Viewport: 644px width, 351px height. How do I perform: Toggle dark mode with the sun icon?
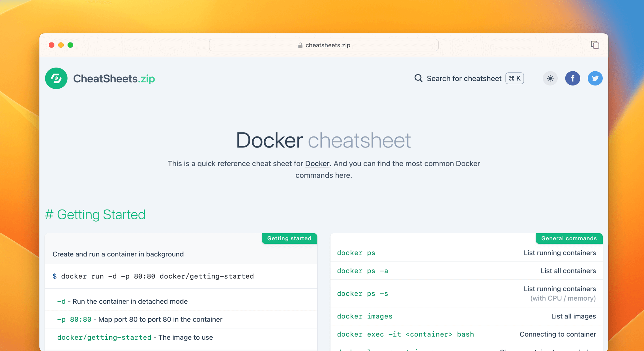click(x=550, y=78)
